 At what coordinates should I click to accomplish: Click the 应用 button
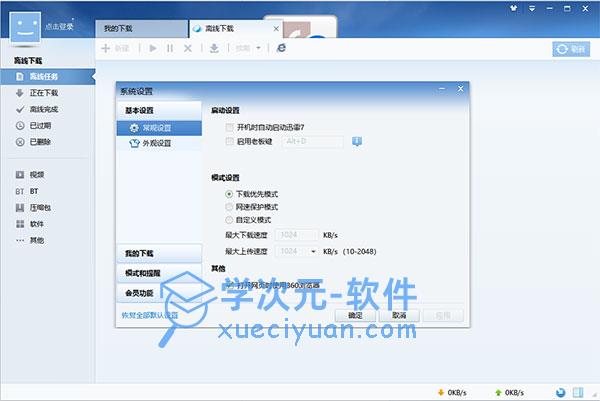click(443, 315)
